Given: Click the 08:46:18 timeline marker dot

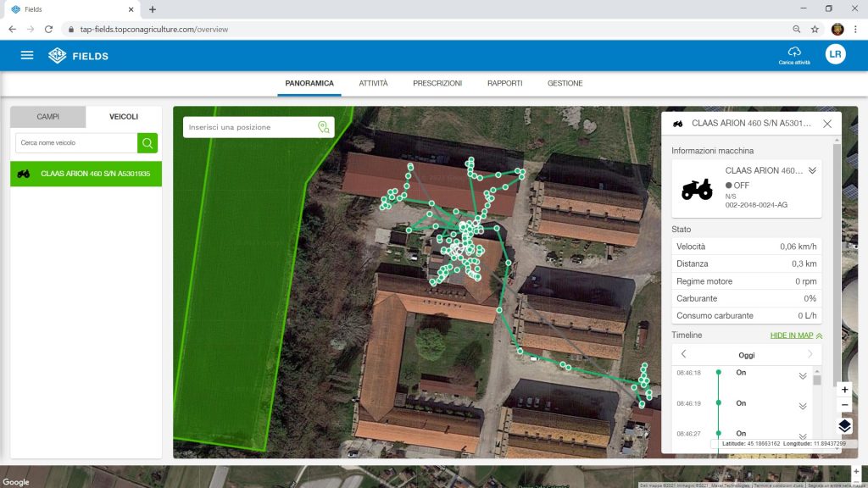Looking at the screenshot, I should [x=719, y=373].
